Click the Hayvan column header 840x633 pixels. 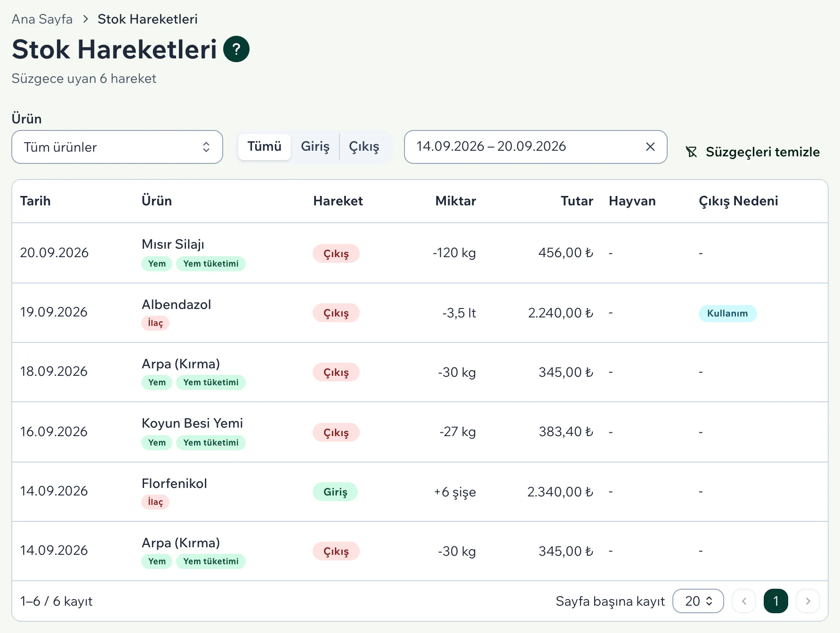click(632, 201)
